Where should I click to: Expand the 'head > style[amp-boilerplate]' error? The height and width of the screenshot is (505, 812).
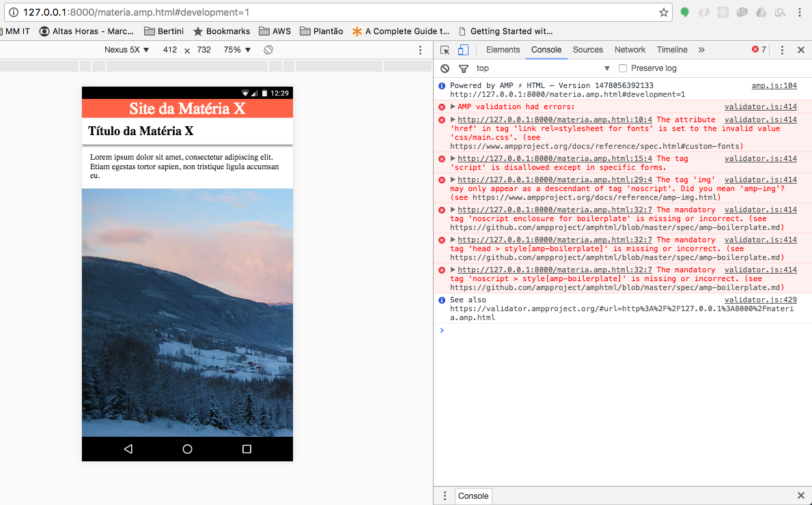coord(453,240)
